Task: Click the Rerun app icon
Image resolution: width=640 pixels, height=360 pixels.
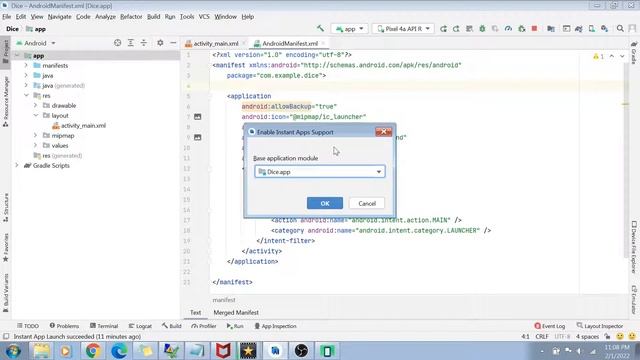Action: [x=443, y=29]
